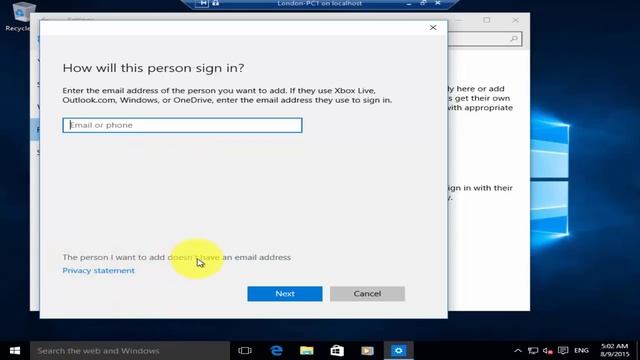Open Task View from taskbar

[x=245, y=351]
